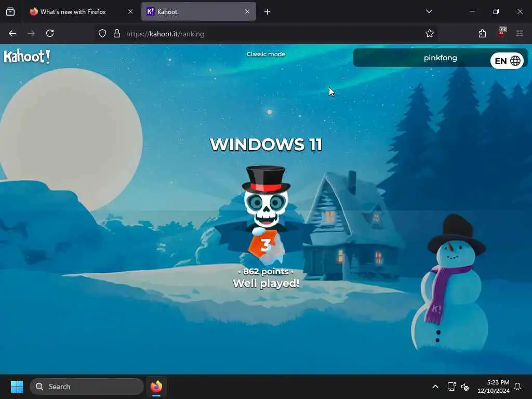
Task: Close the What's new with Firefox tab
Action: 130,11
